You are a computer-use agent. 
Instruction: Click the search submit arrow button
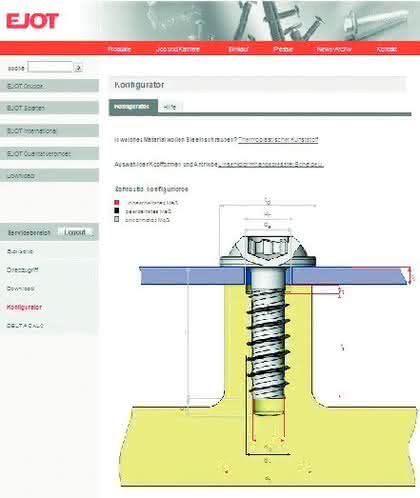pyautogui.click(x=78, y=68)
